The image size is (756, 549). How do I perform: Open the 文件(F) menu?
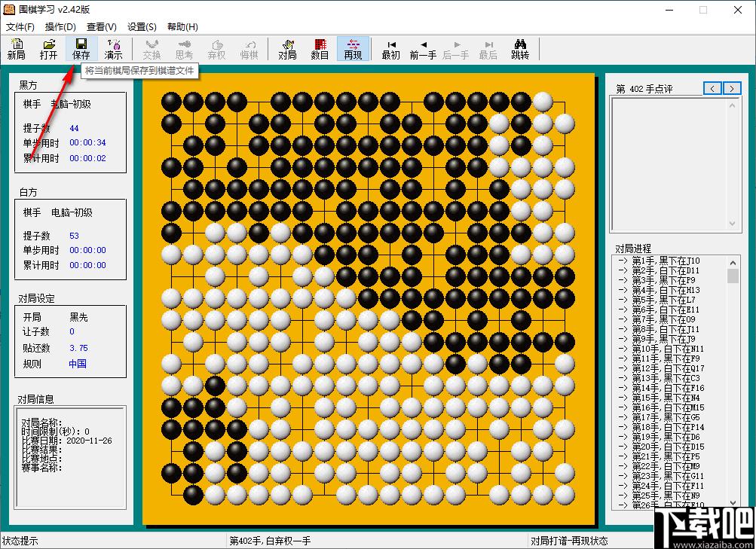(20, 27)
